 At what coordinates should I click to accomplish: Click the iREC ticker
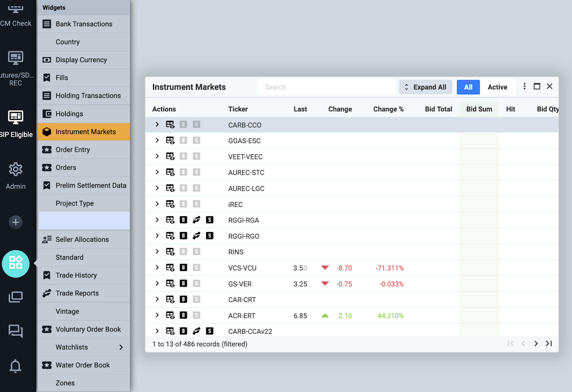235,205
